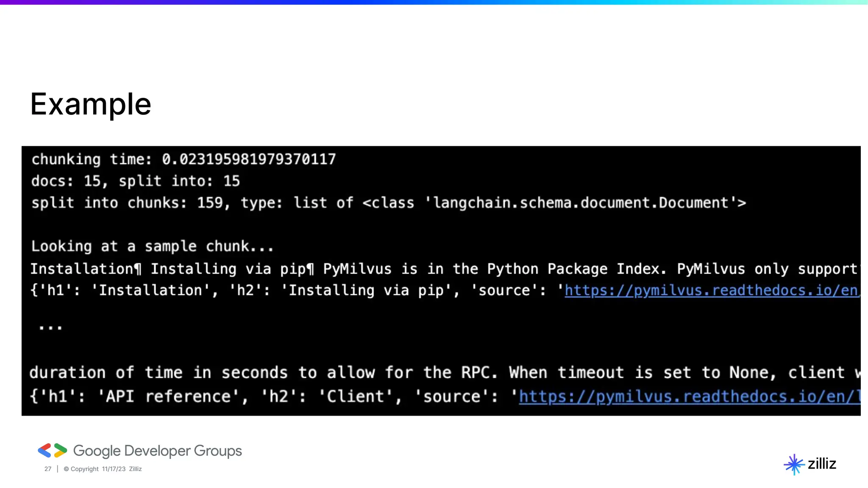
Task: Click the 'Client' h2 value
Action: pos(355,396)
